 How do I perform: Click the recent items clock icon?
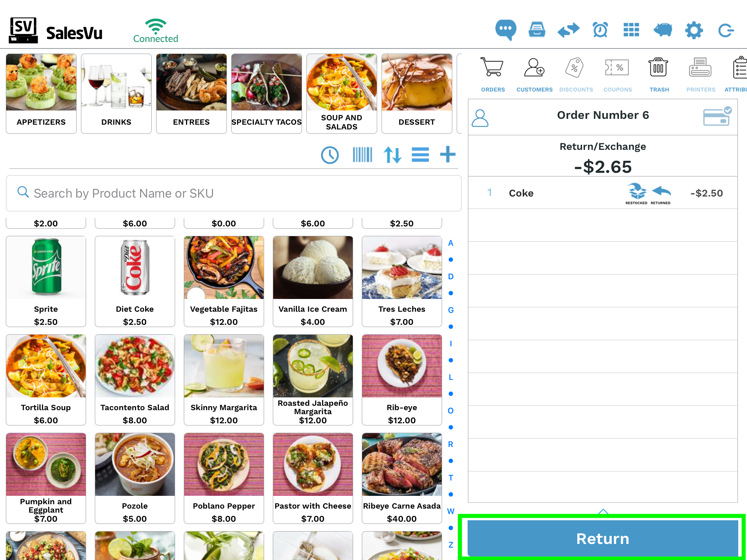point(330,155)
